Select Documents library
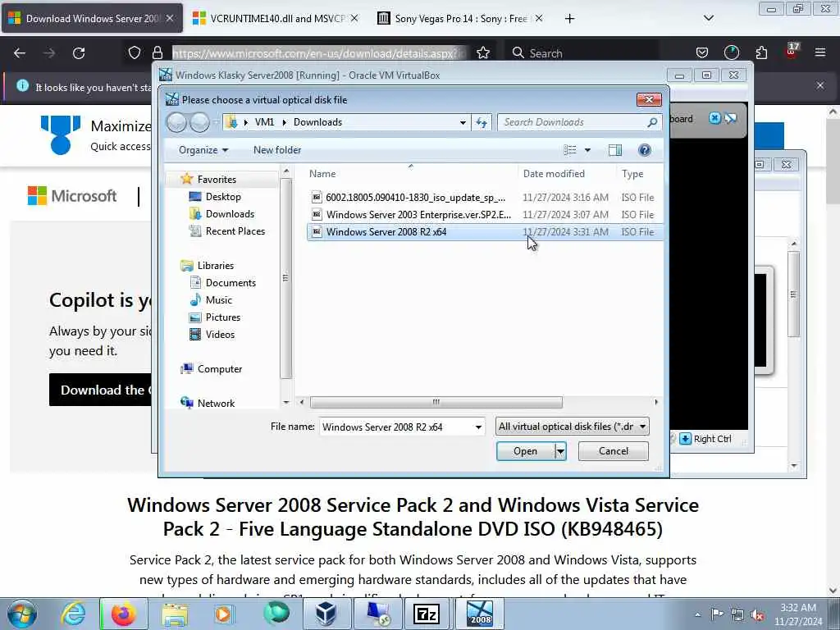 231,282
